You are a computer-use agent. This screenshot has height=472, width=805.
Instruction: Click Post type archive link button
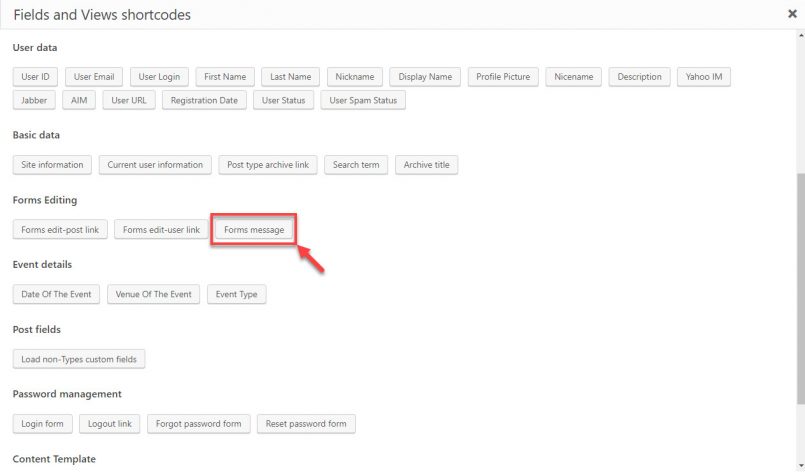(x=268, y=165)
